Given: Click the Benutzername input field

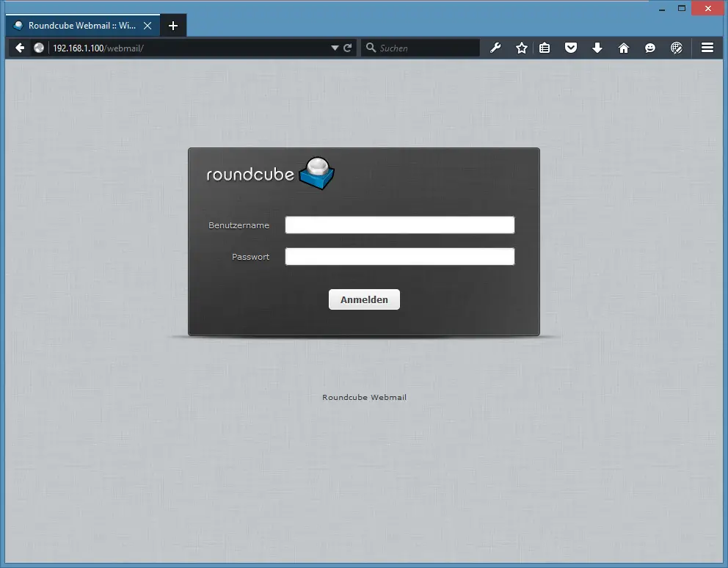Looking at the screenshot, I should point(399,225).
